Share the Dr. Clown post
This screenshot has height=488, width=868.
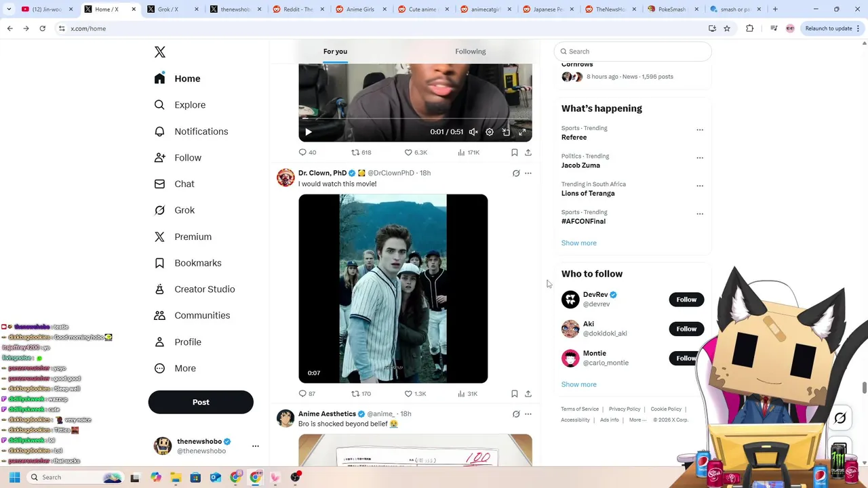click(x=528, y=394)
